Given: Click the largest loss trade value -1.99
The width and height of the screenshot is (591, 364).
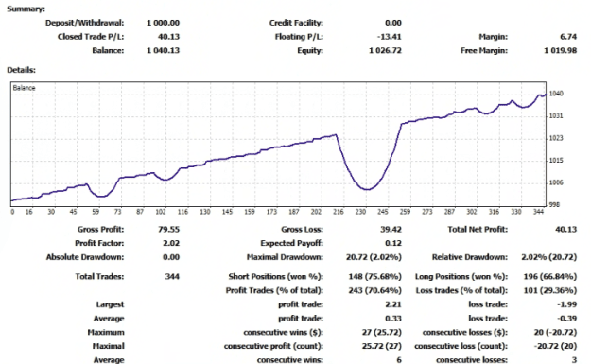Looking at the screenshot, I should 566,304.
